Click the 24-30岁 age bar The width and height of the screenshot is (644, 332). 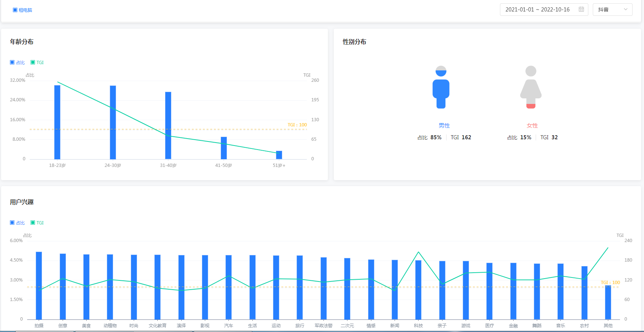[x=113, y=122]
